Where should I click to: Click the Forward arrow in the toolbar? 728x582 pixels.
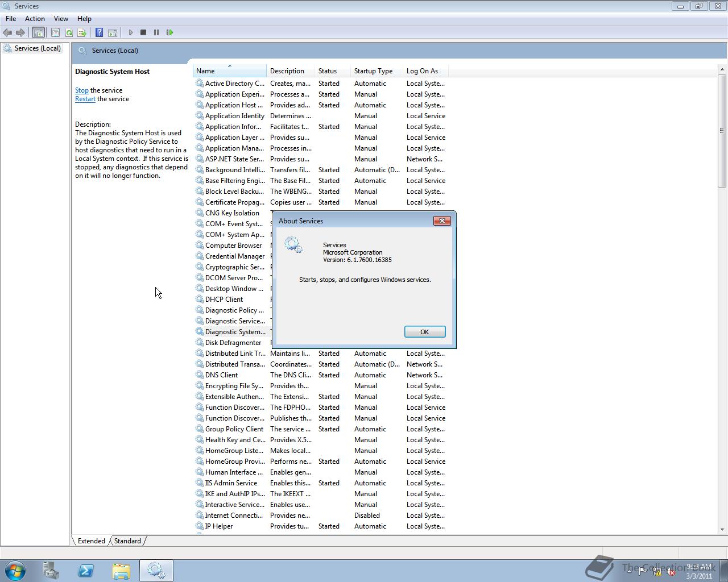pyautogui.click(x=20, y=32)
